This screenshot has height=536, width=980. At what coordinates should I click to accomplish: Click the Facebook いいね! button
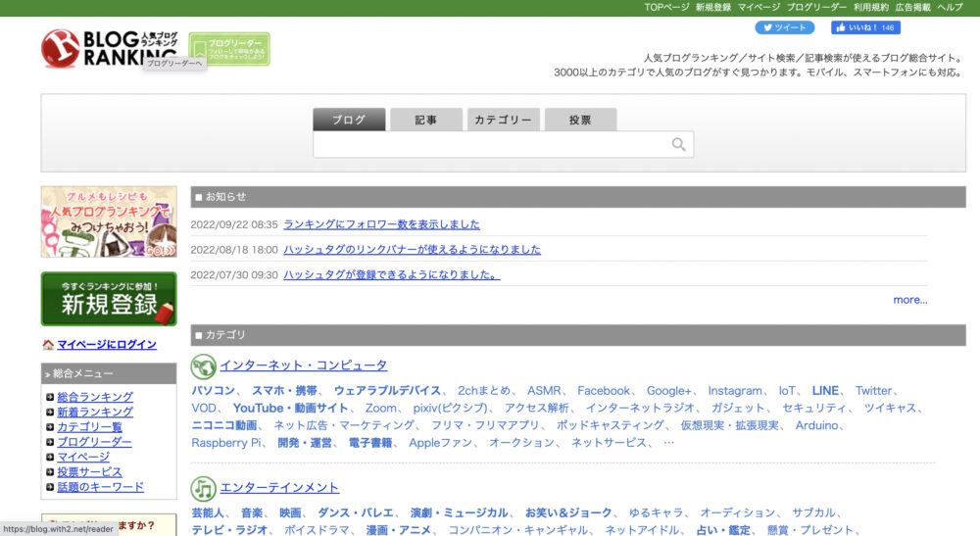coord(865,27)
